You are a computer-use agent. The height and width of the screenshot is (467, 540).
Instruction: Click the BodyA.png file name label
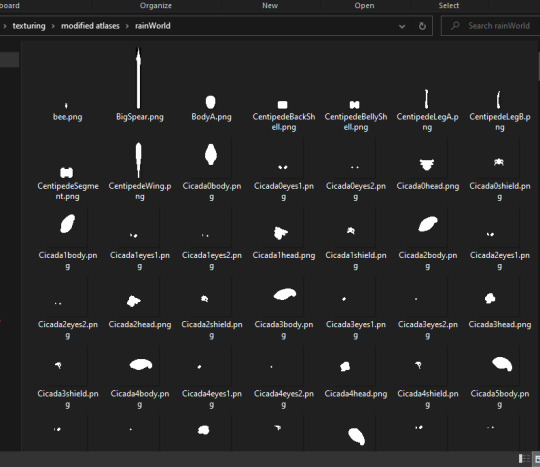tap(211, 117)
